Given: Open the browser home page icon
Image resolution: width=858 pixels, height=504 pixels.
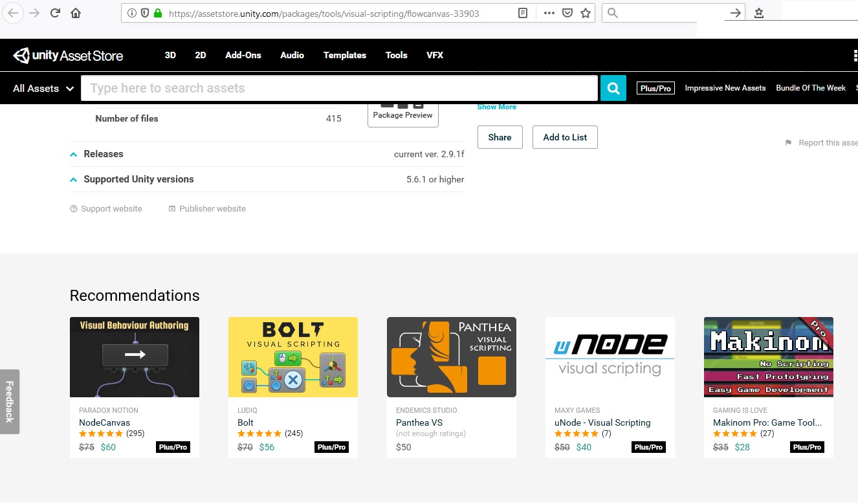Looking at the screenshot, I should coord(76,13).
